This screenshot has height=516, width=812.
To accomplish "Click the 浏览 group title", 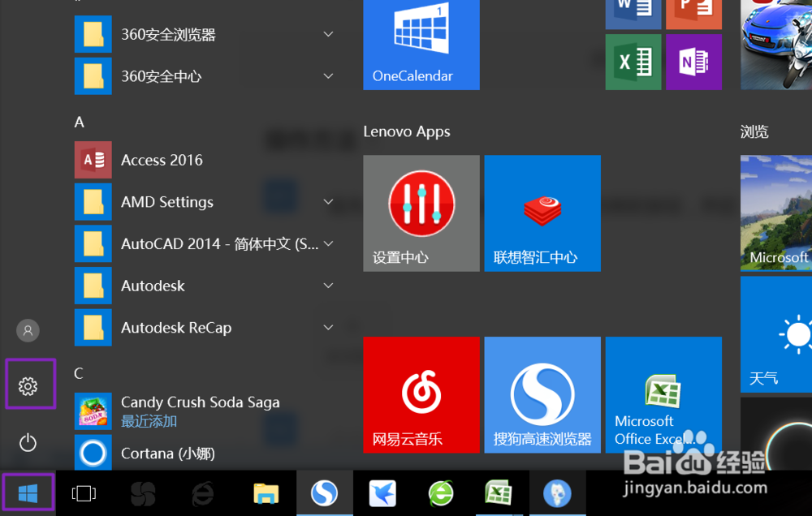I will [x=754, y=131].
